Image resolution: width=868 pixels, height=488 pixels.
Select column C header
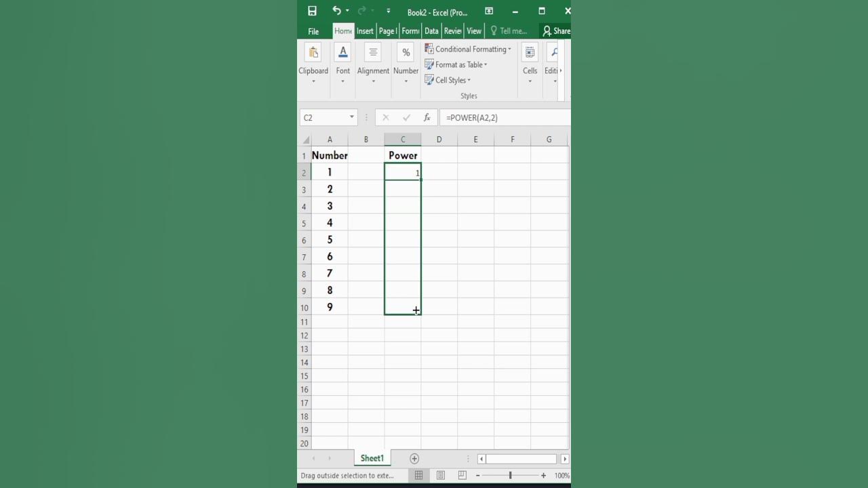pyautogui.click(x=403, y=140)
